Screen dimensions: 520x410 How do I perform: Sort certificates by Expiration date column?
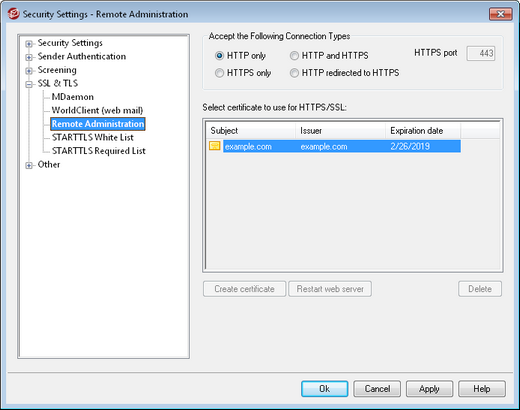(423, 131)
